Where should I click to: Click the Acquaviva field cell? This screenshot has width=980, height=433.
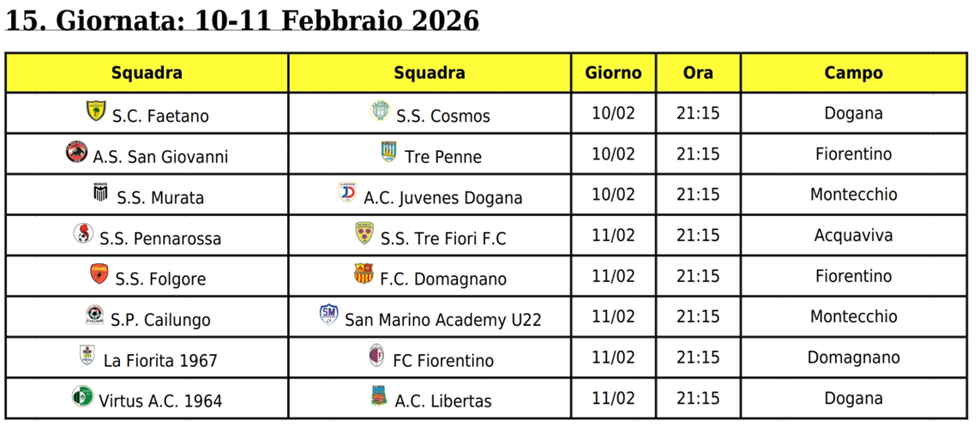point(853,235)
